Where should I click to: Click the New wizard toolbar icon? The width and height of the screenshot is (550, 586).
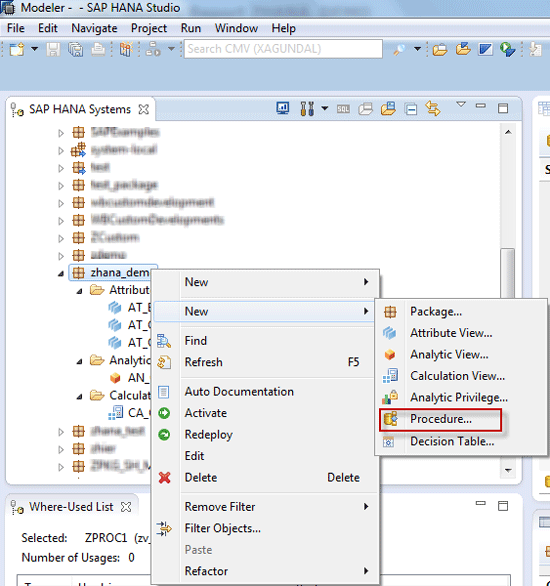pyautogui.click(x=17, y=49)
